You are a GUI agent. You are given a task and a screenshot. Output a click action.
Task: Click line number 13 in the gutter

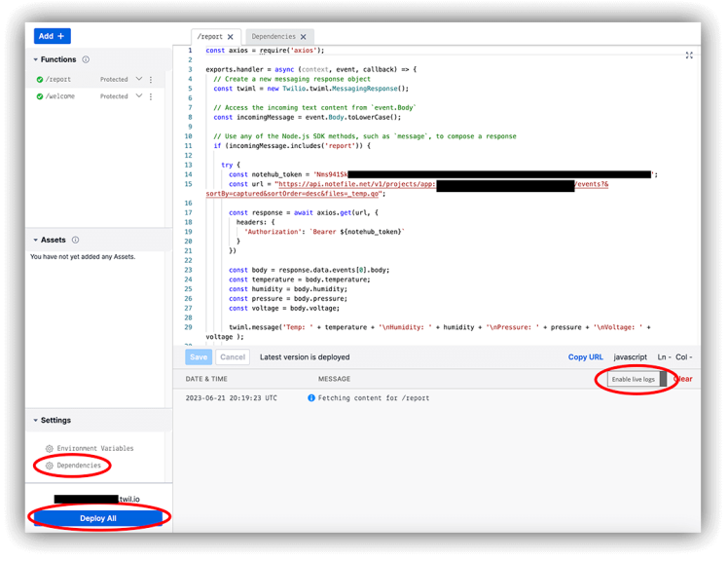[x=188, y=165]
